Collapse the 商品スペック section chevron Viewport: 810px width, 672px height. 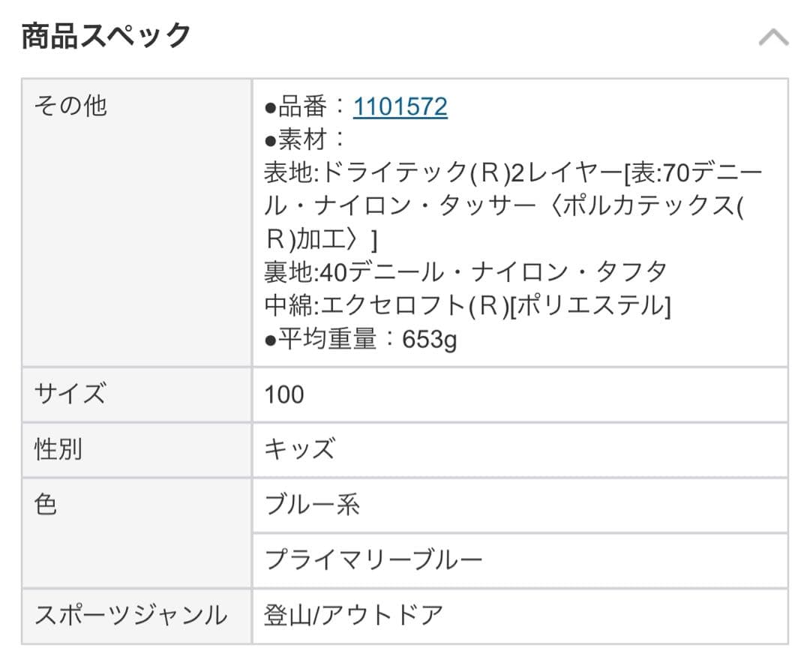[x=773, y=37]
